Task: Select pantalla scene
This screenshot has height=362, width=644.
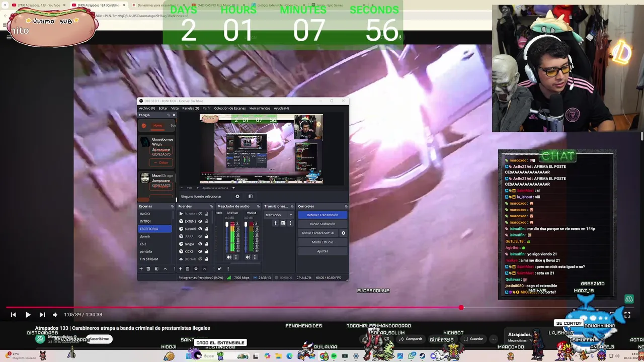Action: pyautogui.click(x=155, y=251)
